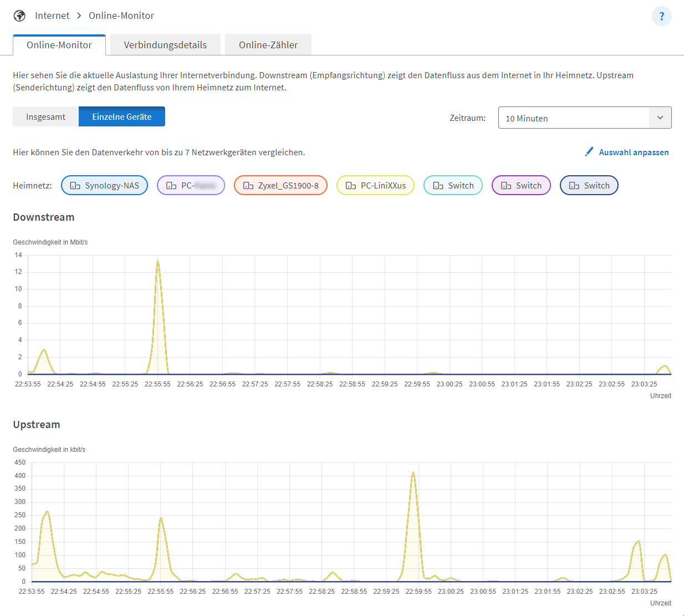Select the teal-outlined Switch chip

coord(453,185)
